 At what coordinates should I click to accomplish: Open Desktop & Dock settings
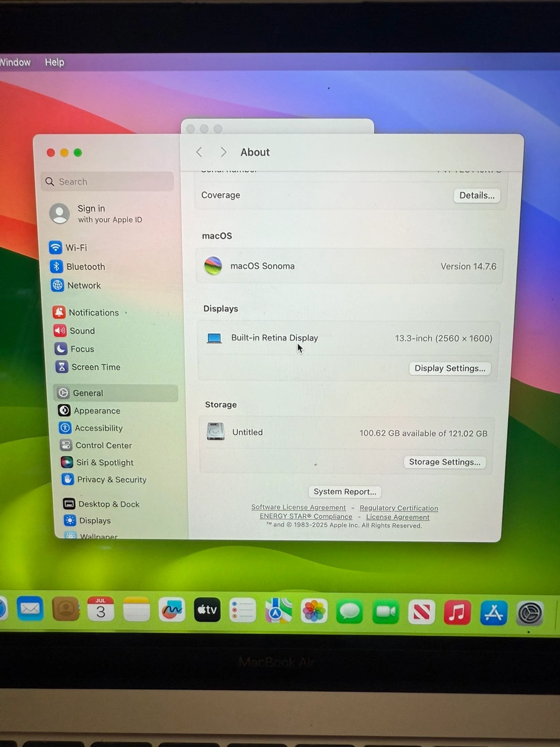[101, 504]
